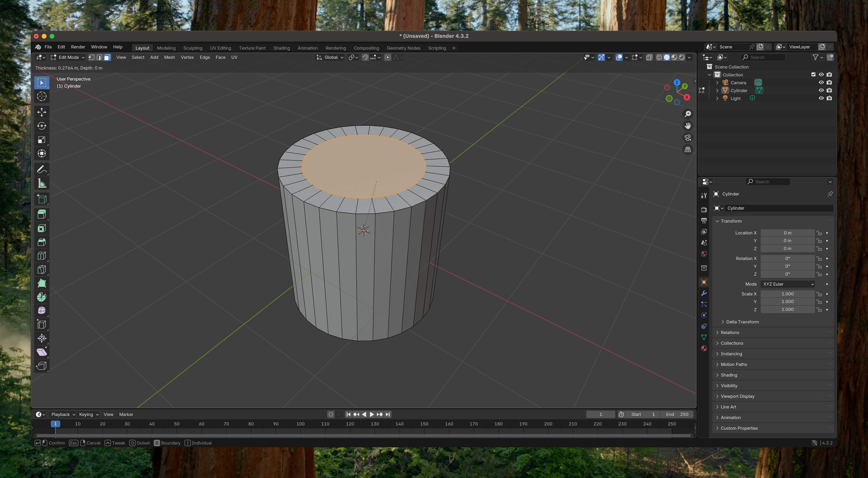Select the Cursor tool in toolbar
The image size is (868, 478).
tap(41, 96)
